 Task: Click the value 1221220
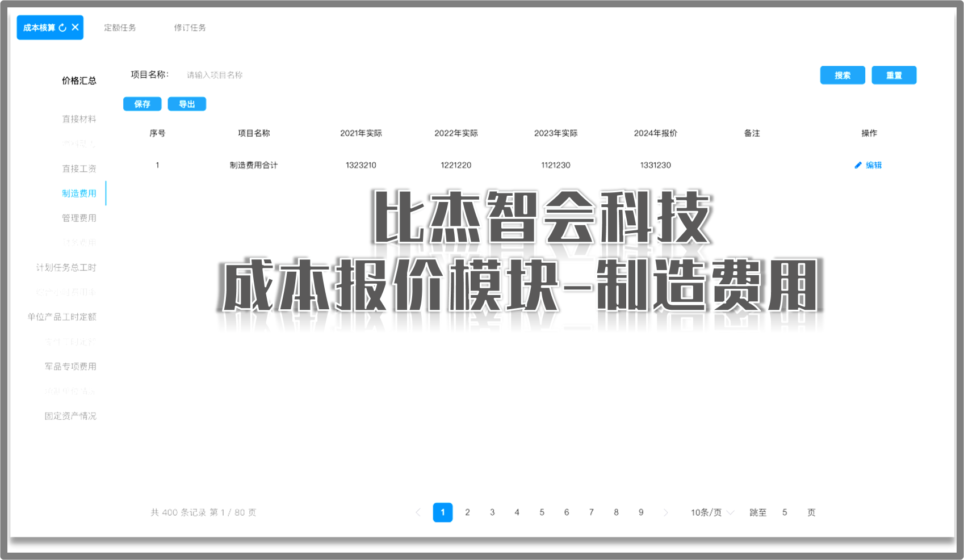coord(456,165)
